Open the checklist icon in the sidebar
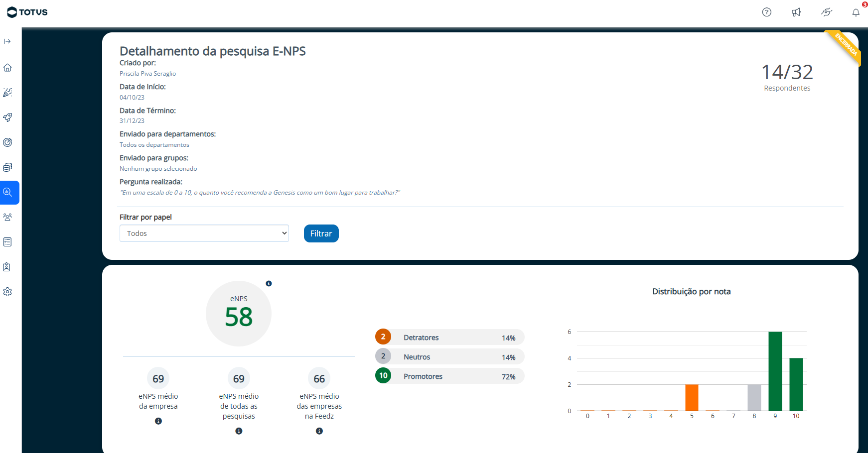The image size is (868, 453). click(x=7, y=242)
